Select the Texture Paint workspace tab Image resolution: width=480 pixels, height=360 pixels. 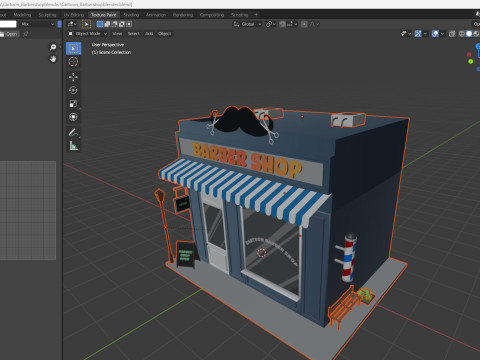pyautogui.click(x=104, y=15)
